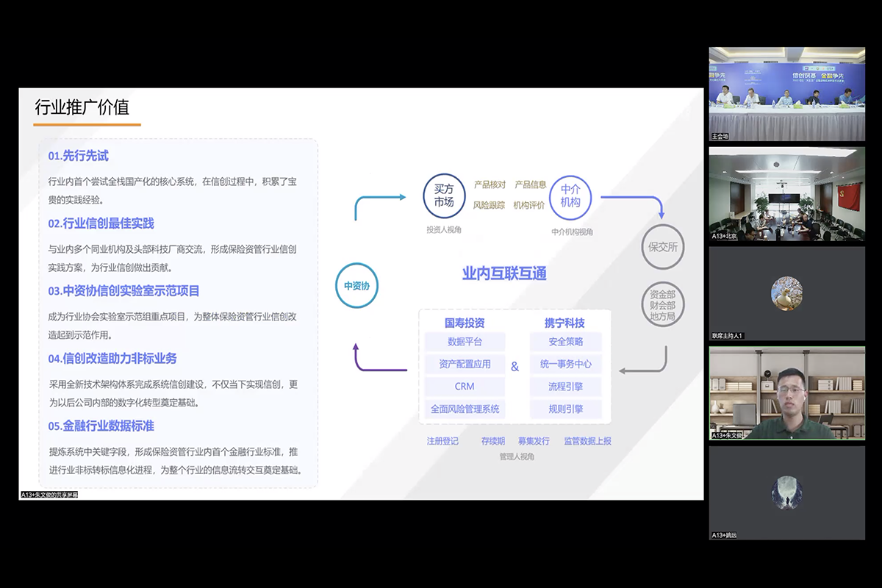This screenshot has width=882, height=588.
Task: Click the 联席主持人1 name label
Action: 728,336
